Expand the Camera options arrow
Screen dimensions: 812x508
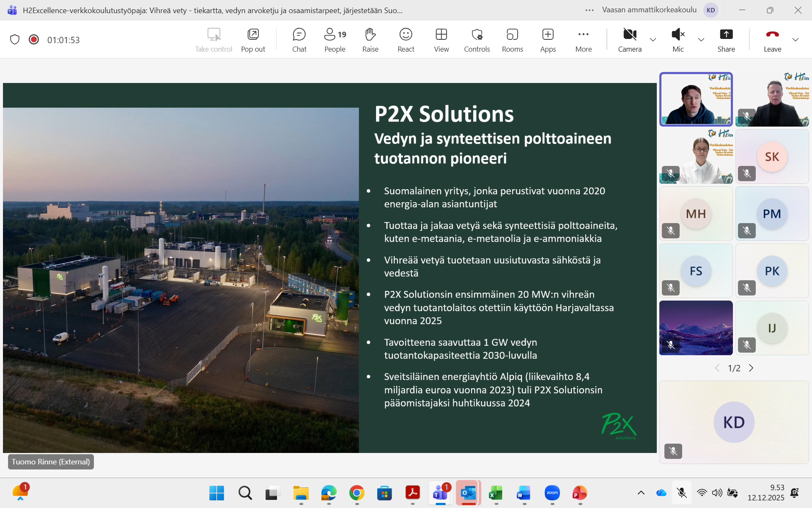pos(653,40)
